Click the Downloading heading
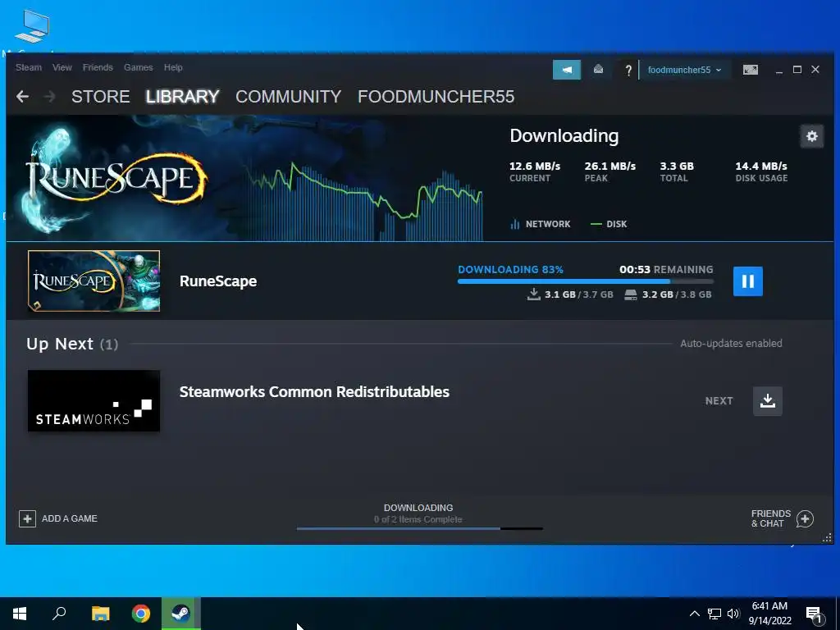840x630 pixels. 564,136
